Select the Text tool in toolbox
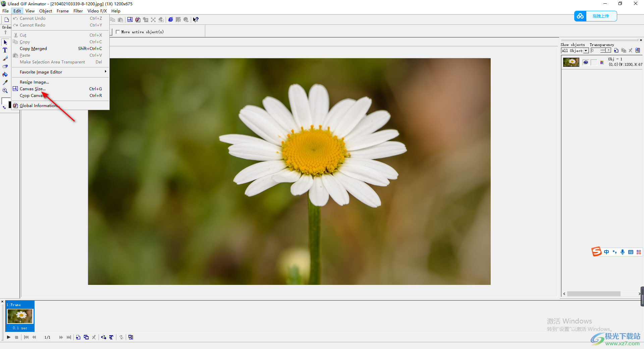This screenshot has height=349, width=644. point(5,50)
